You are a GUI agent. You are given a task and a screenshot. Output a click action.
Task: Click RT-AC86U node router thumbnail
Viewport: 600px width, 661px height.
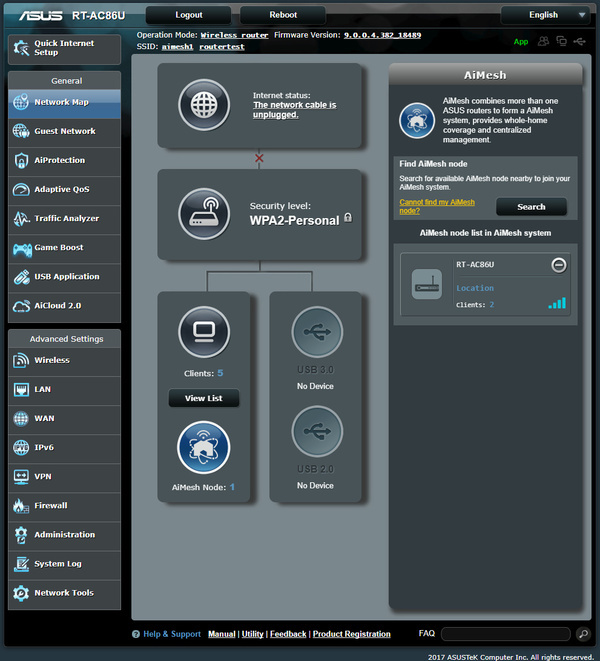tap(427, 285)
